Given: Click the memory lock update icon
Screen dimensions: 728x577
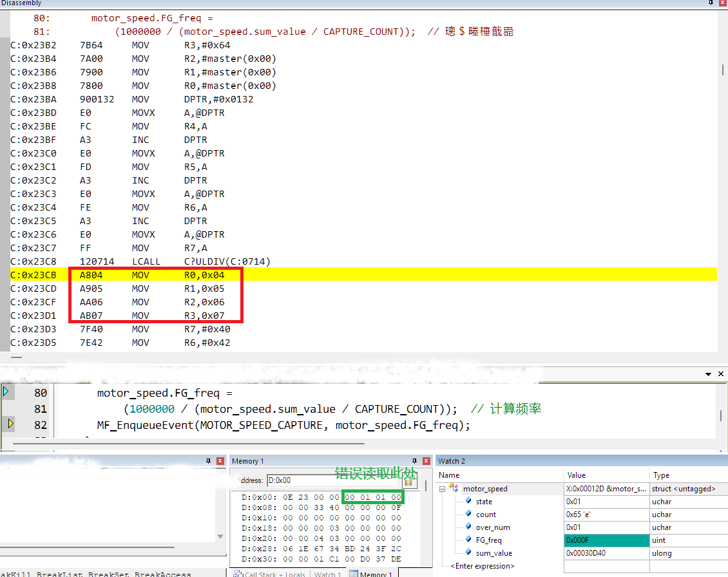Looking at the screenshot, I should tap(408, 480).
